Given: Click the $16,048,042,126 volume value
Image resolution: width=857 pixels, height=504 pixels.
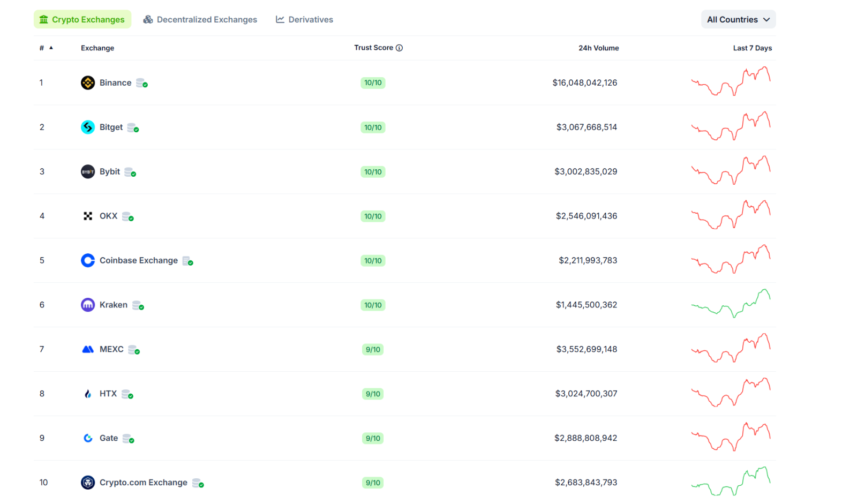Looking at the screenshot, I should pyautogui.click(x=584, y=82).
